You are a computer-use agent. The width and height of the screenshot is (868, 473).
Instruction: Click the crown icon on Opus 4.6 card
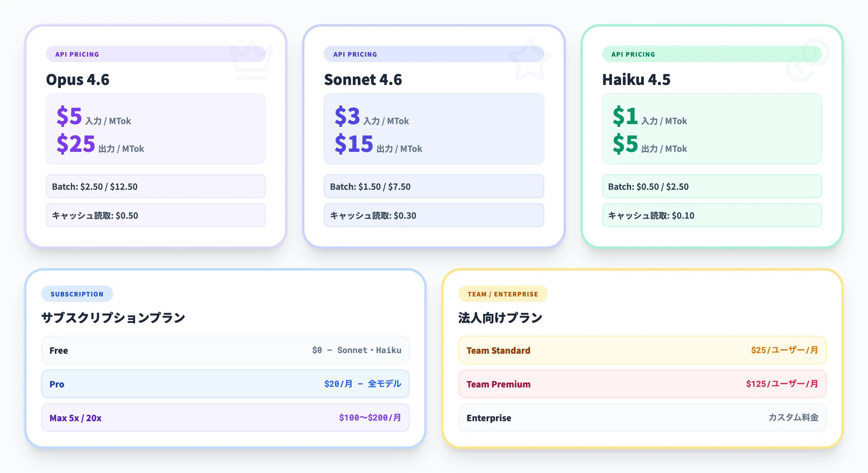point(251,61)
